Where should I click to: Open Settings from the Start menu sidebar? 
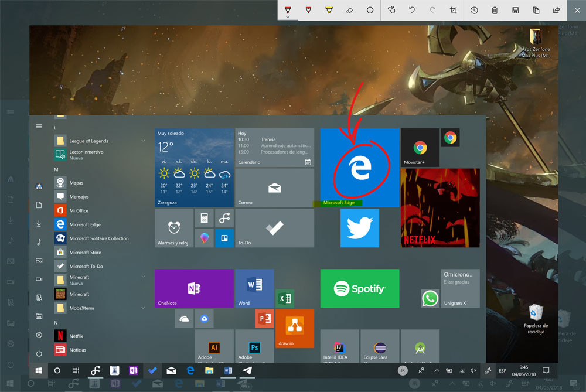pyautogui.click(x=39, y=334)
